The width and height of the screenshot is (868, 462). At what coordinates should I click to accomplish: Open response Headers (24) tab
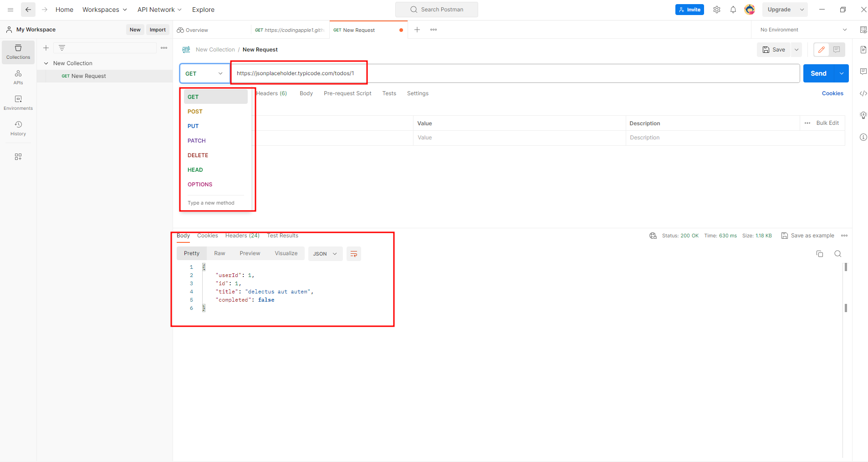(x=242, y=236)
